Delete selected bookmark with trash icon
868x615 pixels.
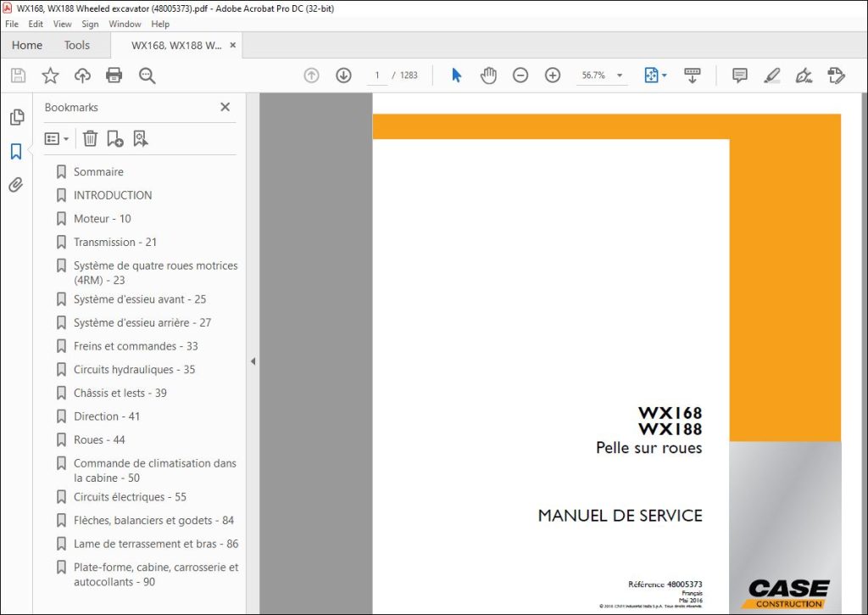click(x=90, y=138)
